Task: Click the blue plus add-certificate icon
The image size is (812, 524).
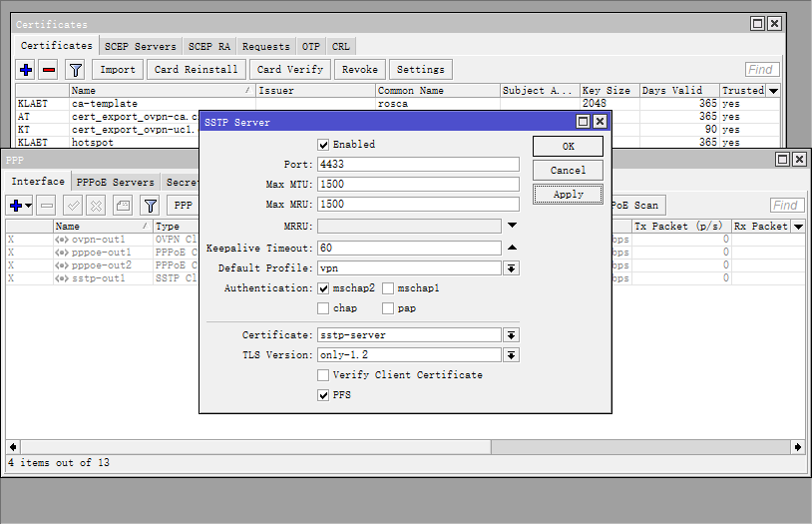Action: point(27,70)
